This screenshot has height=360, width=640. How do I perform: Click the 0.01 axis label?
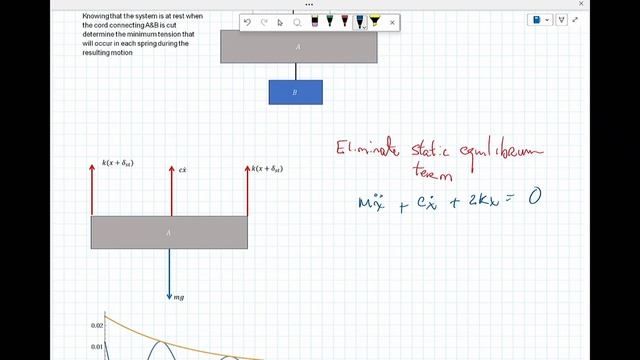pos(97,347)
